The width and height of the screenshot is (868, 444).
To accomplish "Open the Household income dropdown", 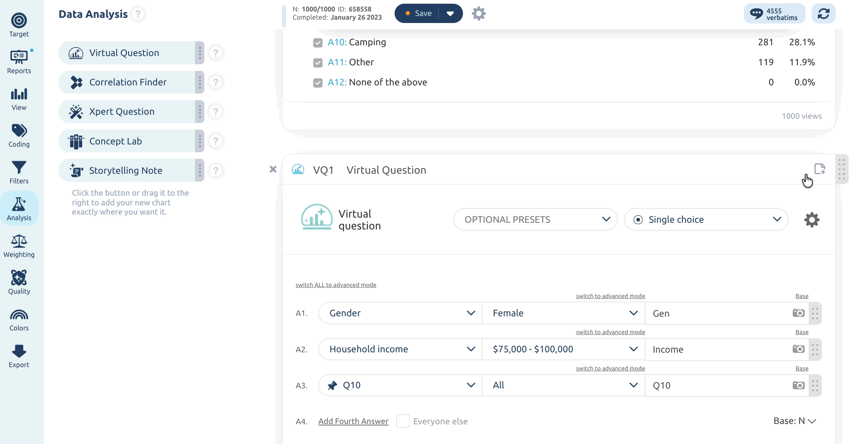I will click(x=400, y=349).
